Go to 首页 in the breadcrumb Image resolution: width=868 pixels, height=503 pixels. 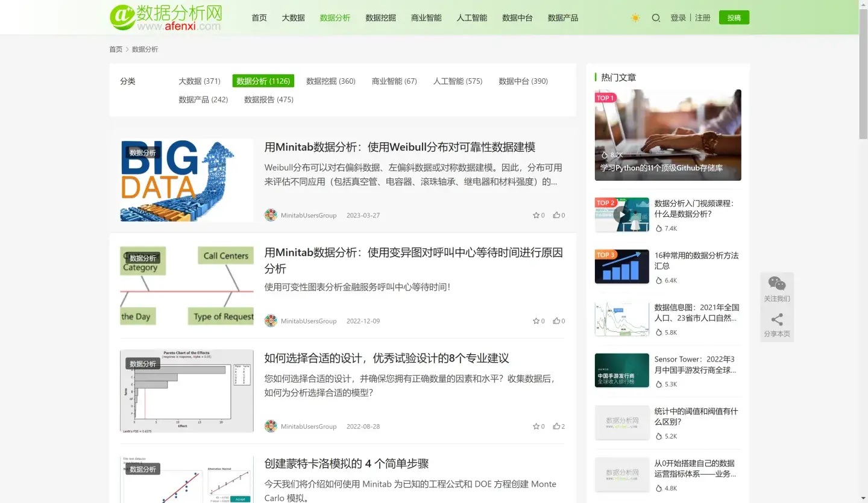click(116, 49)
